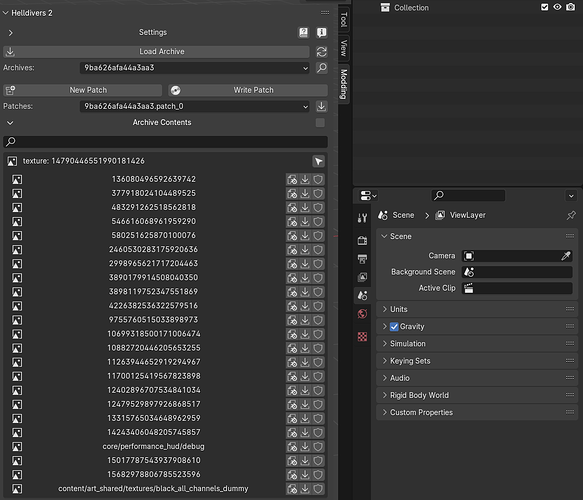Click the Write Patch button

click(x=248, y=90)
